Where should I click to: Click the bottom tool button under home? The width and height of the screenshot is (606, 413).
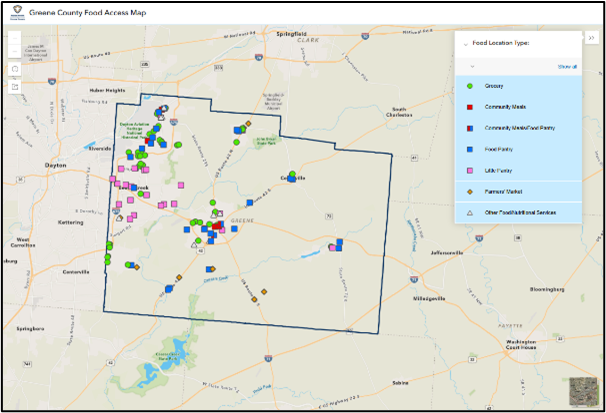(15, 87)
